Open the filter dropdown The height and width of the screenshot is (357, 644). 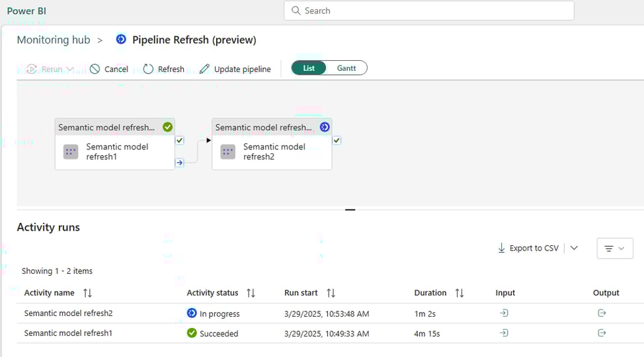click(x=614, y=248)
